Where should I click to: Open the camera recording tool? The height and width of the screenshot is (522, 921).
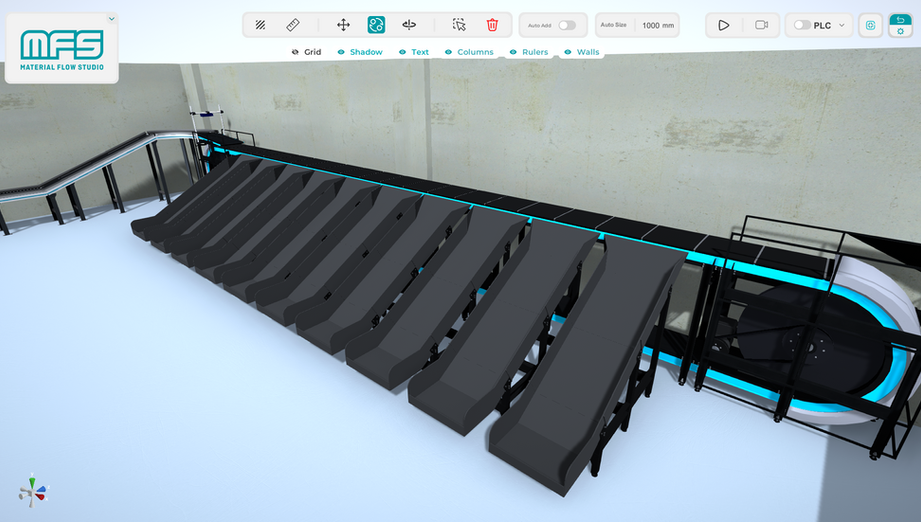point(761,25)
